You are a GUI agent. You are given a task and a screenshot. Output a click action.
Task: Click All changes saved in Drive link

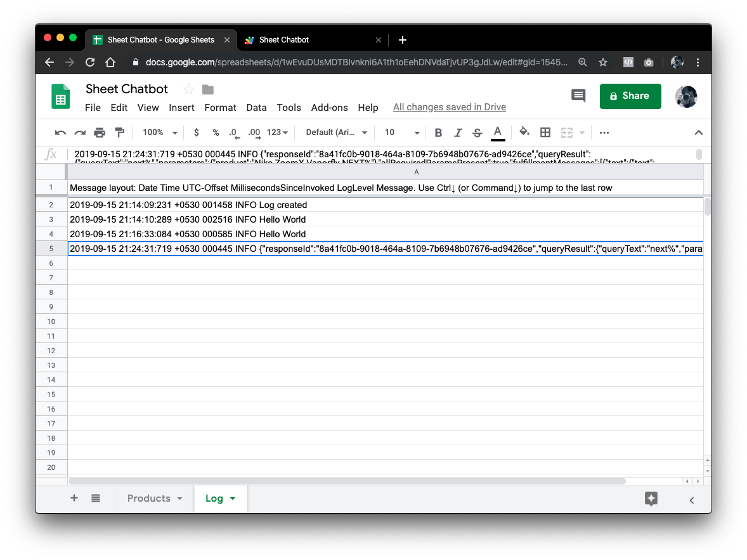449,107
